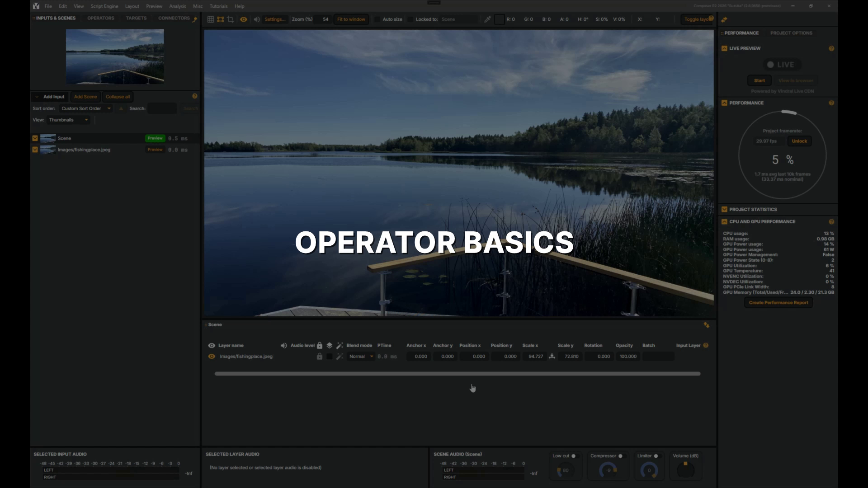Click the Scene layers horizontal scrollbar
Screen dimensions: 868x488
click(458, 374)
